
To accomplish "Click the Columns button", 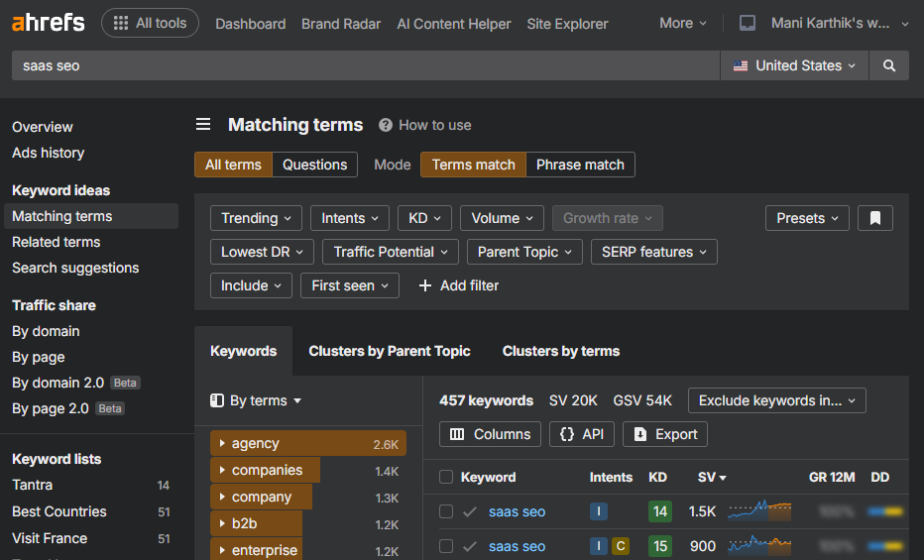I will pos(491,434).
